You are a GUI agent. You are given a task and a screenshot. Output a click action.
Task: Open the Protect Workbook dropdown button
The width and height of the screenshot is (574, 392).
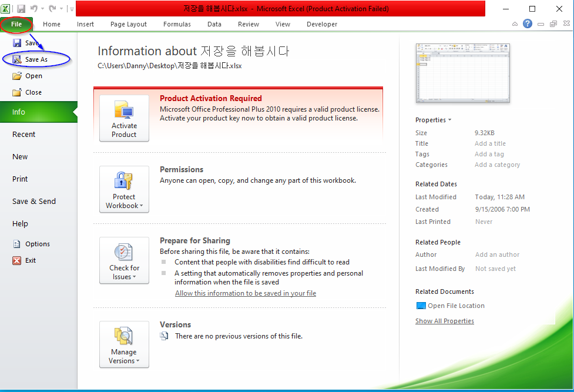click(124, 189)
